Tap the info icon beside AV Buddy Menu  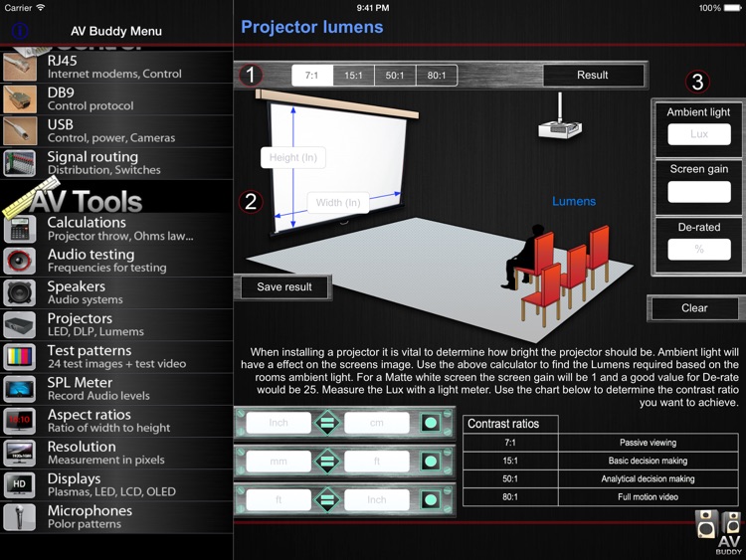pyautogui.click(x=20, y=31)
